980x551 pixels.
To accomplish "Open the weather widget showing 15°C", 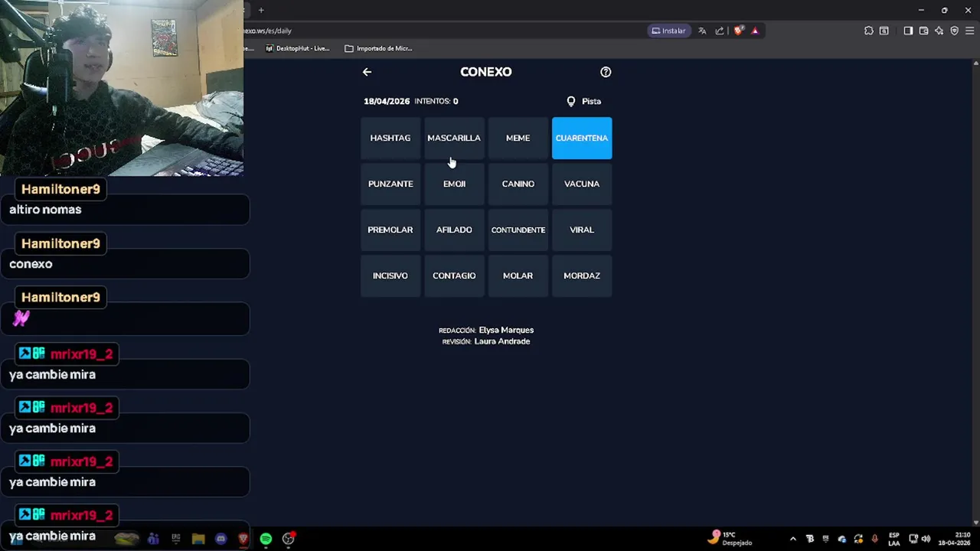I will 731,539.
